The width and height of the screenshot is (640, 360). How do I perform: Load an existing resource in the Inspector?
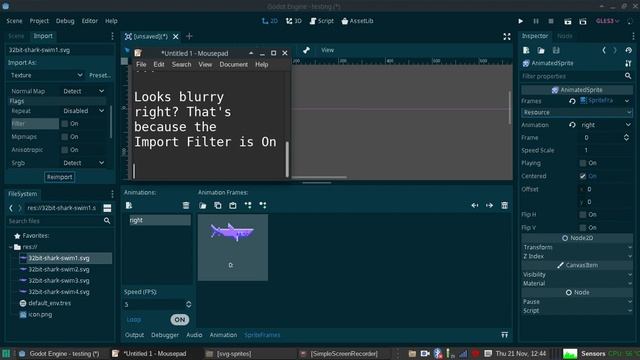click(541, 50)
